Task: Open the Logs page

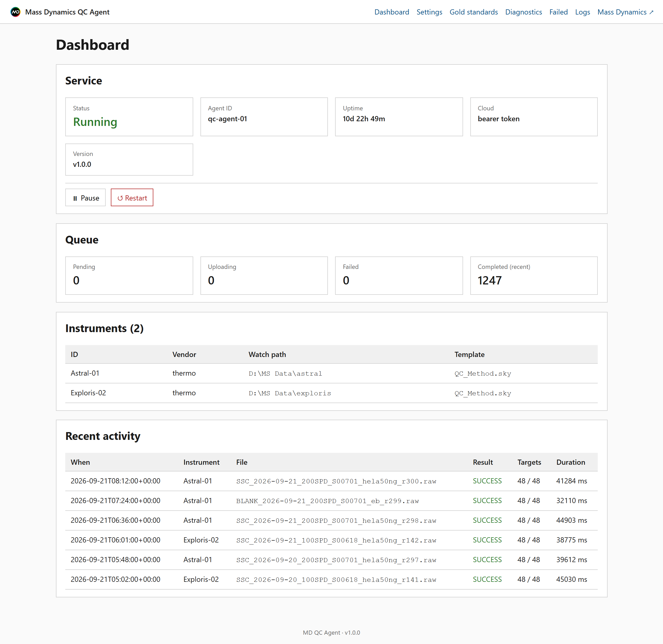Action: coord(582,12)
